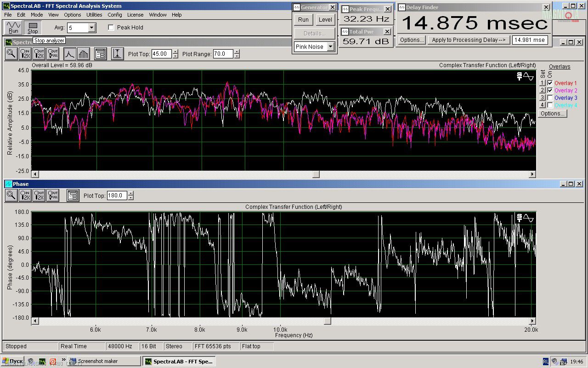Image resolution: width=588 pixels, height=368 pixels.
Task: Decrease the Phase Plot Top value
Action: 131,198
